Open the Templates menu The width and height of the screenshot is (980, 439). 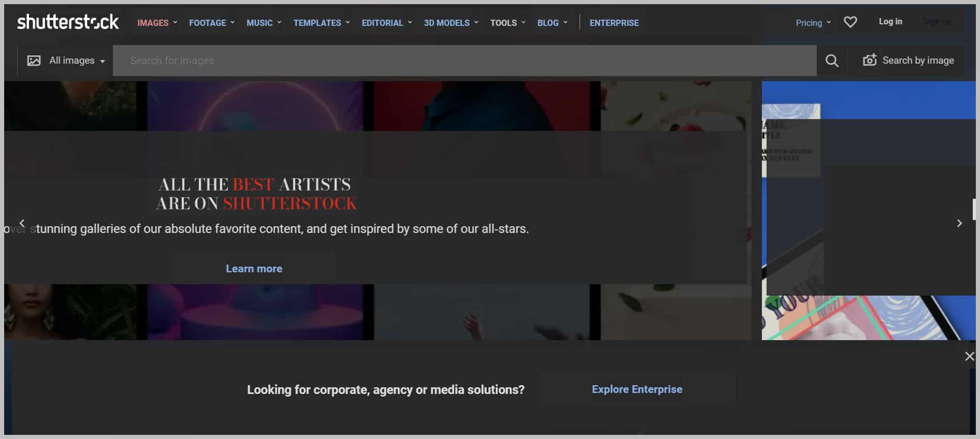tap(321, 23)
